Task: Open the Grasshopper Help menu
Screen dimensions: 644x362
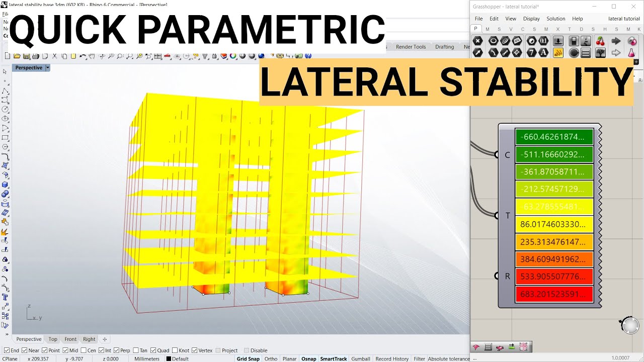Action: pyautogui.click(x=577, y=19)
